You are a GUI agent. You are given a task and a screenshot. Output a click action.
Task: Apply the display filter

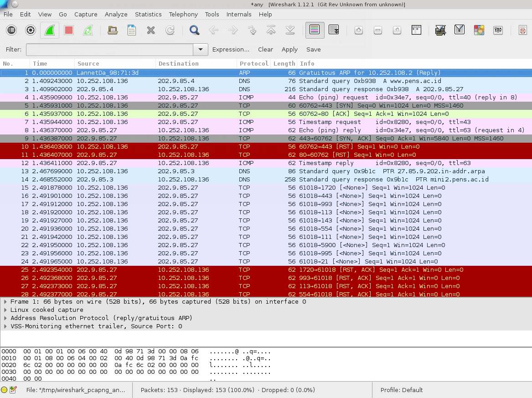[x=289, y=50]
